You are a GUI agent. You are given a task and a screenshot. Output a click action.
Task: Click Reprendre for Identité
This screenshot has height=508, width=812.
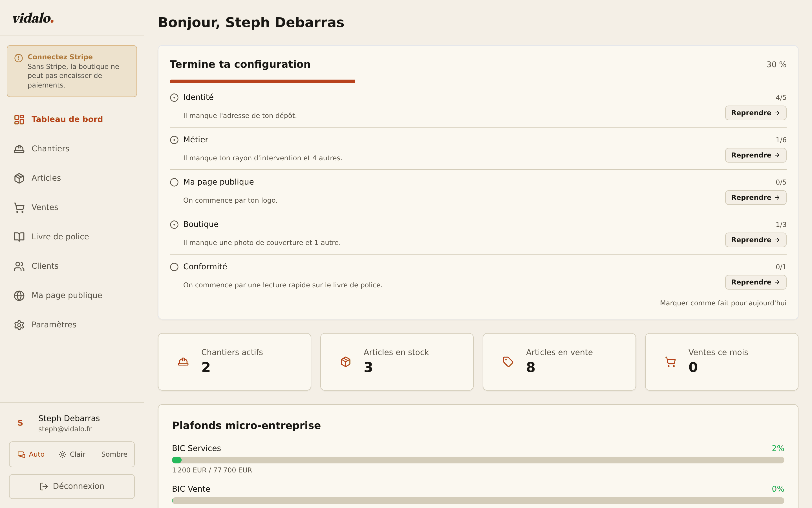coord(756,113)
